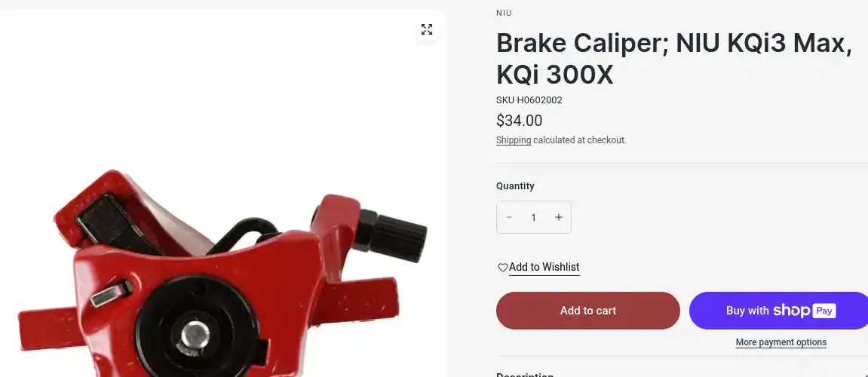Click the Shop Pay logo in purple button
This screenshot has height=377, width=868.
tap(805, 311)
